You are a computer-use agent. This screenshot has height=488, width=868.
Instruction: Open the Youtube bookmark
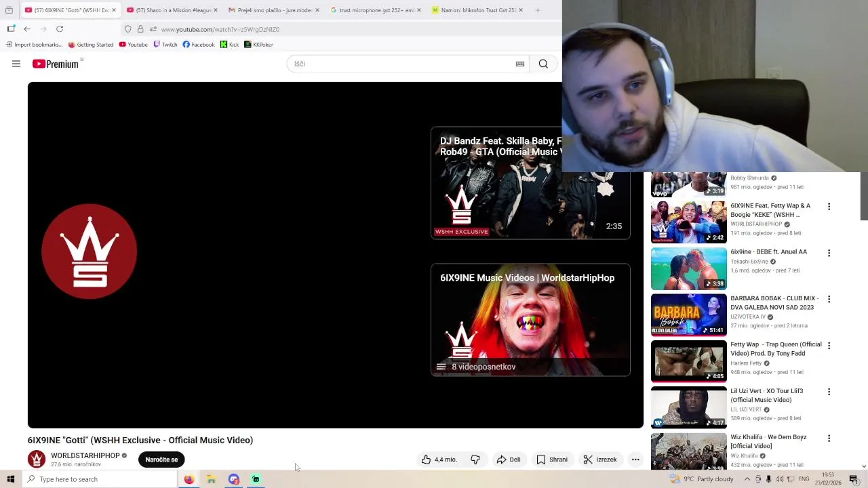pos(133,45)
